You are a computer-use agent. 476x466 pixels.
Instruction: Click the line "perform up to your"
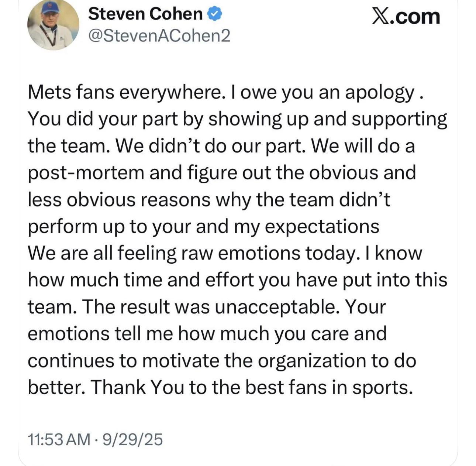(203, 226)
